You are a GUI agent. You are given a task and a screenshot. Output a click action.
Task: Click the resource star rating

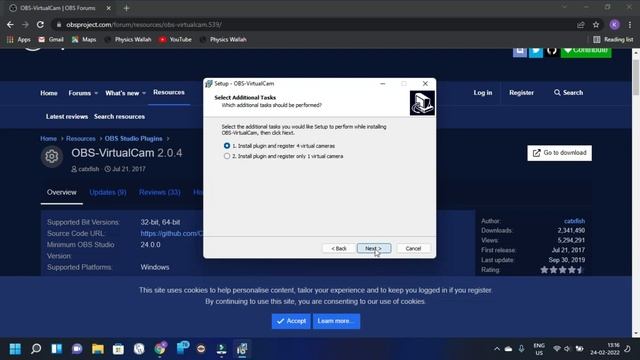pos(562,270)
